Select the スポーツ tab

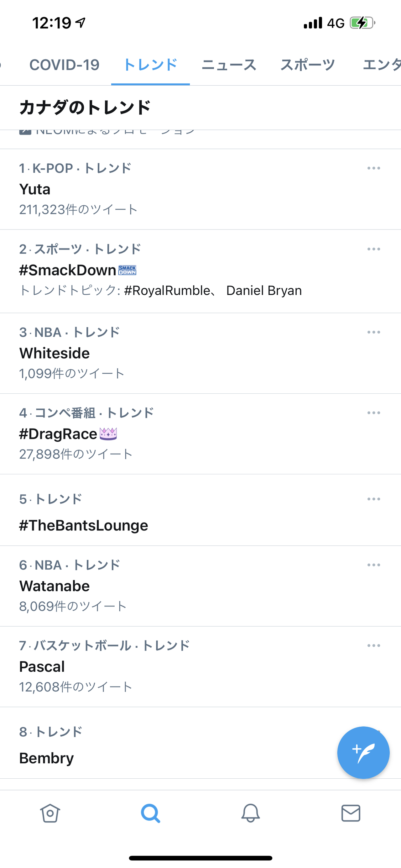[x=307, y=65]
